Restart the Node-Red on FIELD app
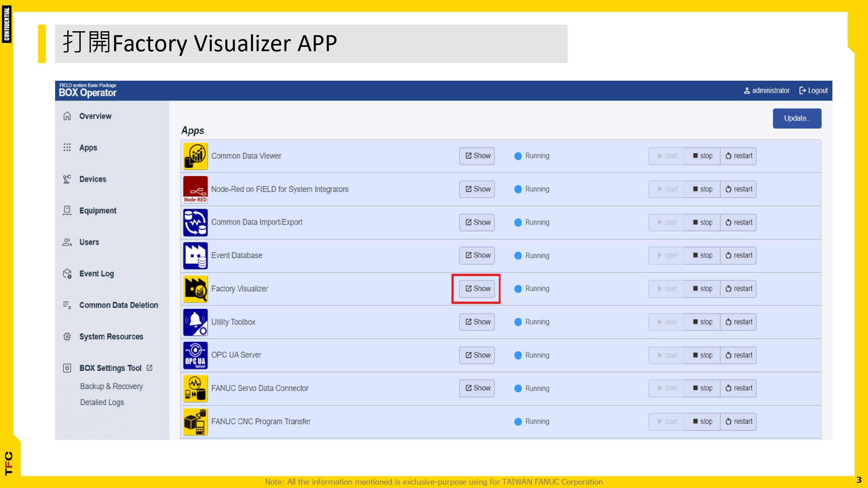The height and width of the screenshot is (488, 868). point(738,190)
